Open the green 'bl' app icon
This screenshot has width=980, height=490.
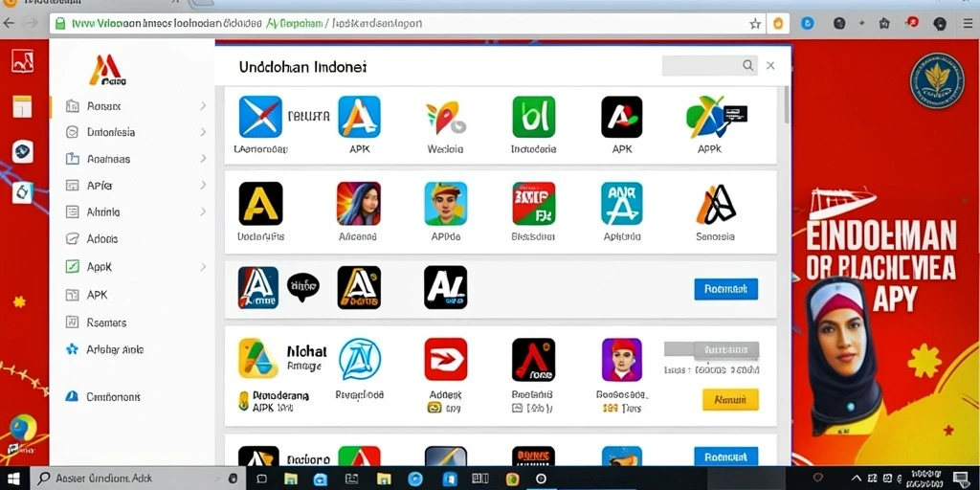533,117
